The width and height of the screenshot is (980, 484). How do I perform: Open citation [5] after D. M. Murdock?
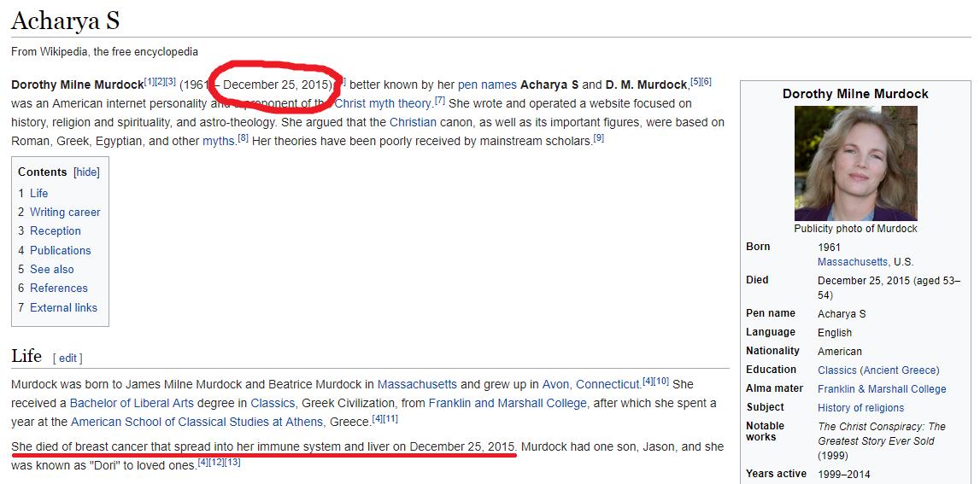pyautogui.click(x=695, y=81)
